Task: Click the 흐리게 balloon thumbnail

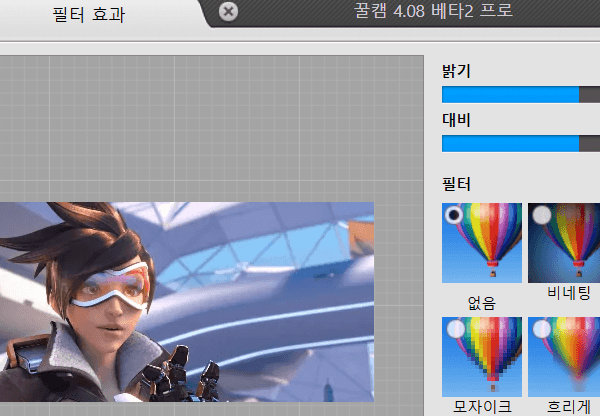Action: (564, 357)
